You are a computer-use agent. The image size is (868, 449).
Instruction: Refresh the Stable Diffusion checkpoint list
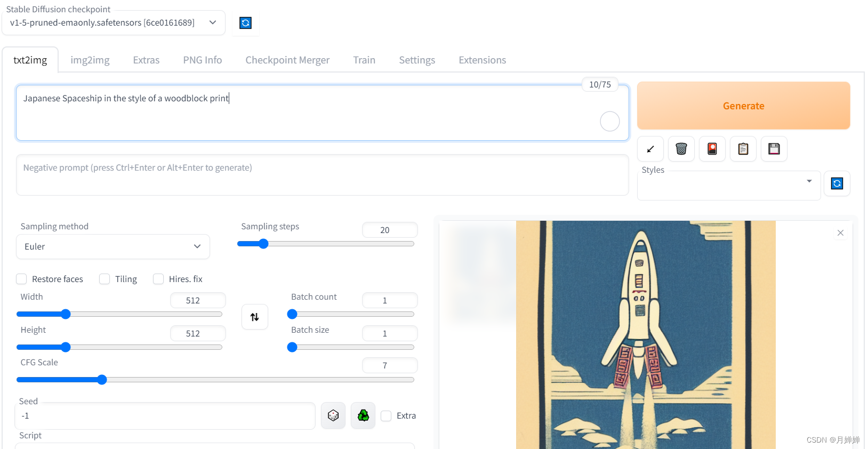[245, 23]
